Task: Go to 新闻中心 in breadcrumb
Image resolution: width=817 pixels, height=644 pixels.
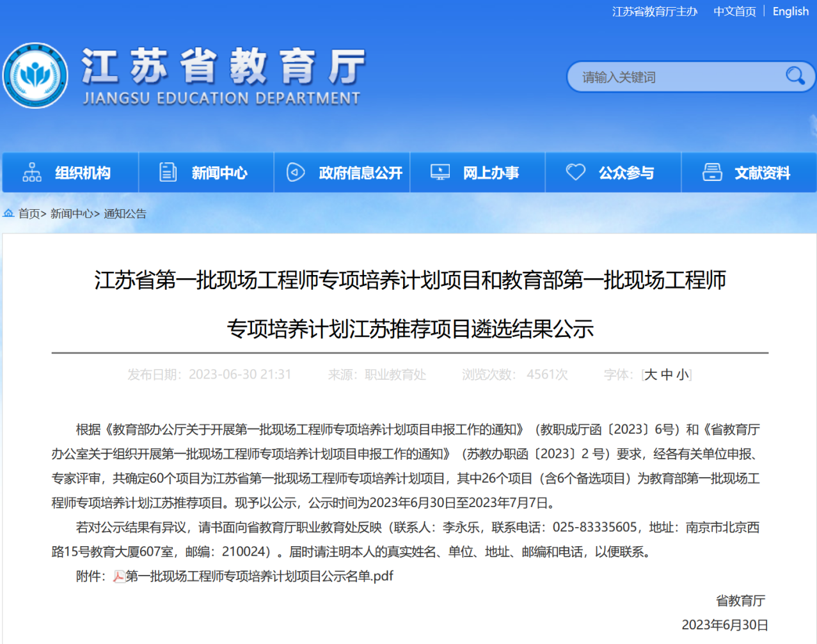Action: click(x=72, y=214)
